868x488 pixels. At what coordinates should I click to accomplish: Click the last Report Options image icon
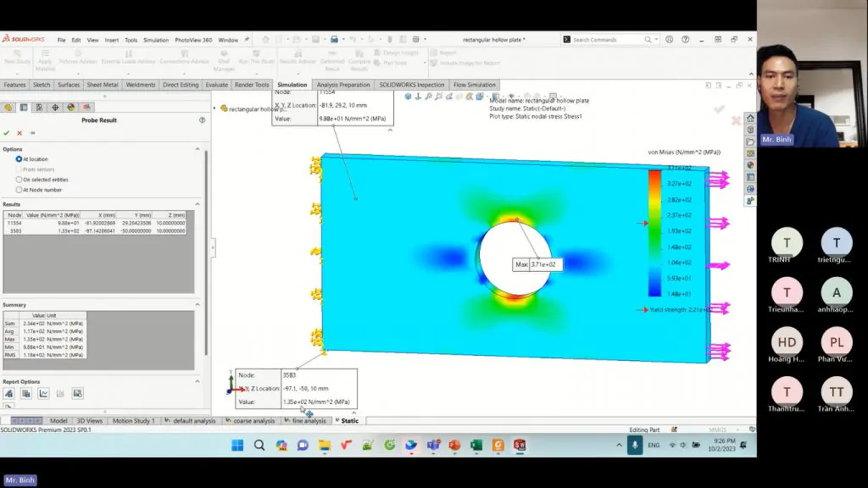coord(77,393)
